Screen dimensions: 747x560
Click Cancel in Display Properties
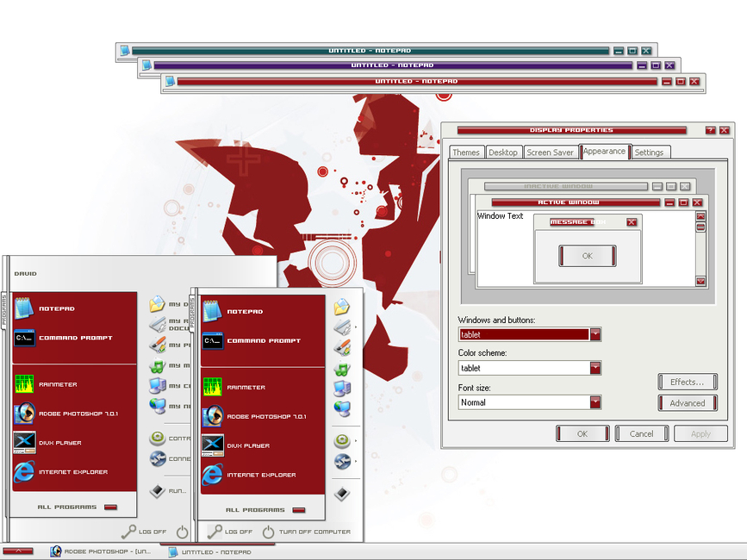point(642,434)
